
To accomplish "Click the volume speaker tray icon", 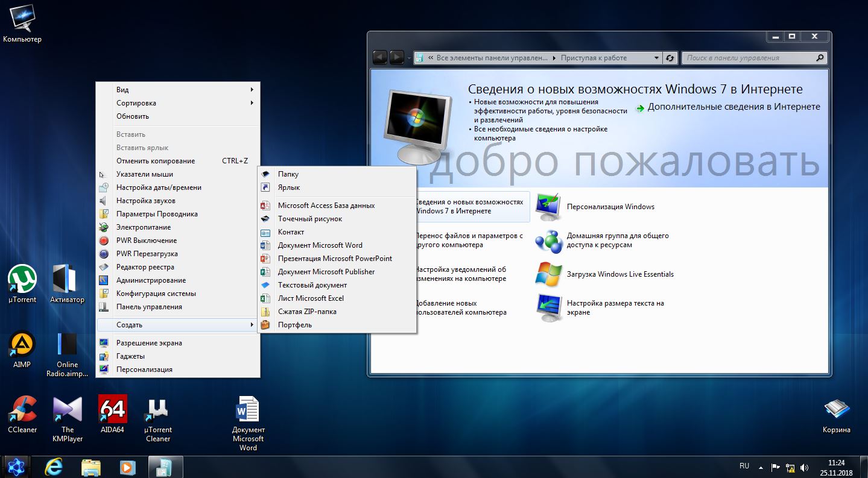I will [803, 467].
